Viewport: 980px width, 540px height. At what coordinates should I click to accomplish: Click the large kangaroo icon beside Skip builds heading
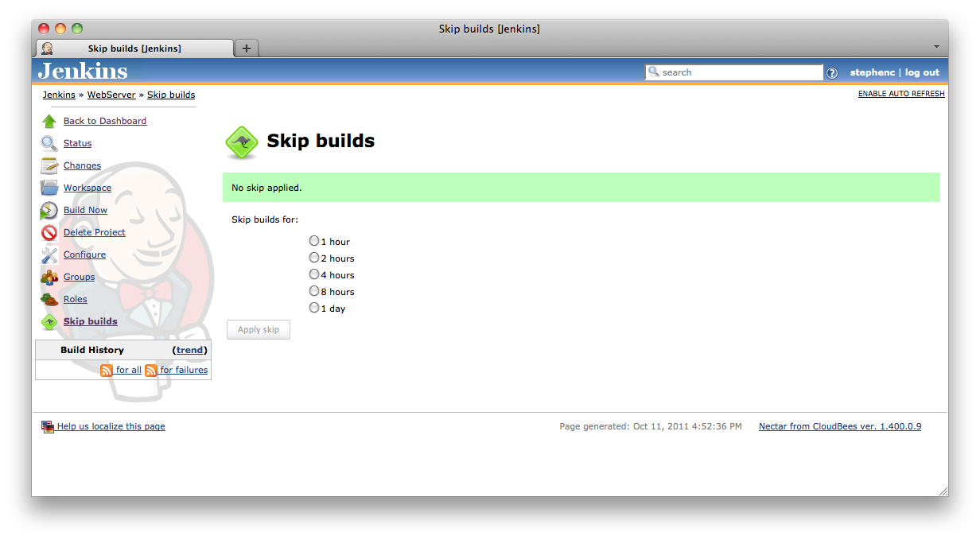coord(242,143)
